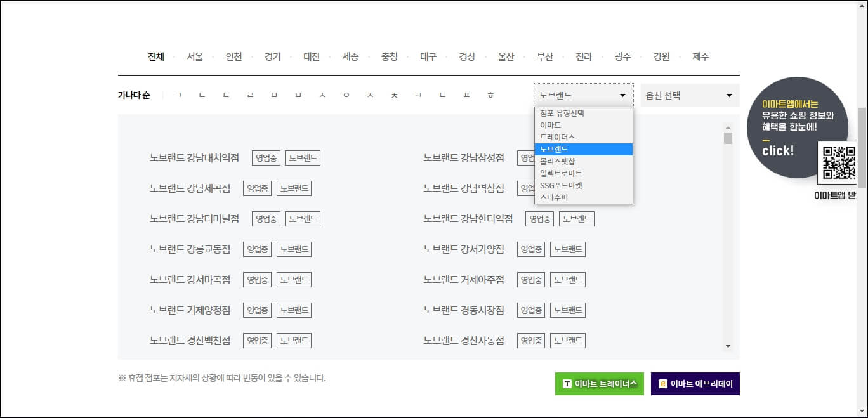Open store 노브랜드 거제양정점
This screenshot has width=868, height=418.
tap(190, 310)
